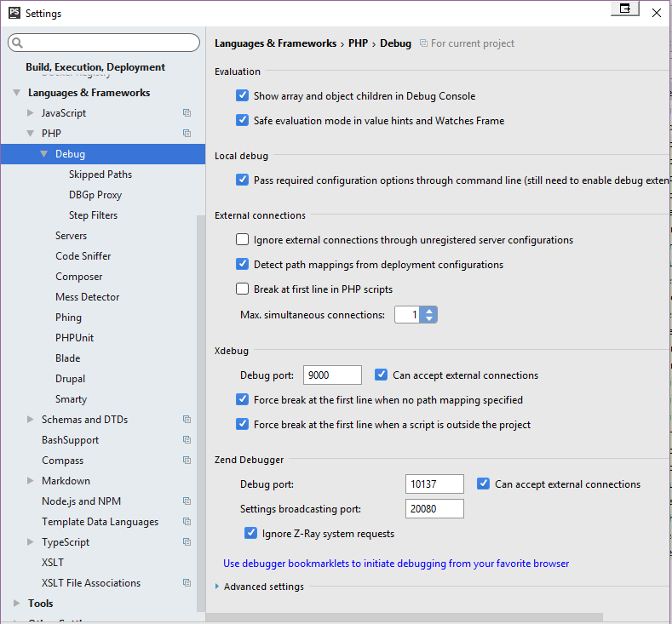Click project-level icon next to JavaScript
This screenshot has width=672, height=624.
(x=187, y=113)
